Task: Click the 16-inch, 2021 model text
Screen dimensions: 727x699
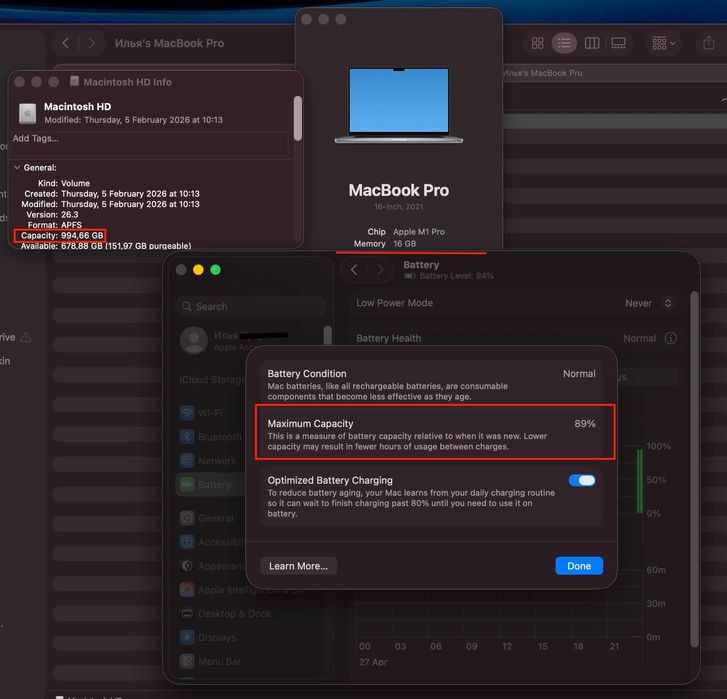Action: click(x=399, y=207)
